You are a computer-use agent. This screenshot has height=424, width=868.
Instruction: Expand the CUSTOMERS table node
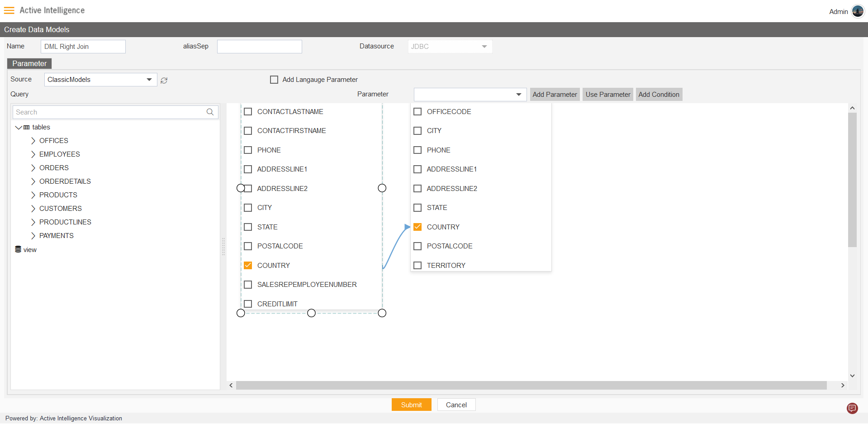click(x=33, y=209)
